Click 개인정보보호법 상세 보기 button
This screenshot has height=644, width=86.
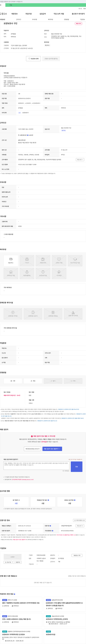click(33, 449)
